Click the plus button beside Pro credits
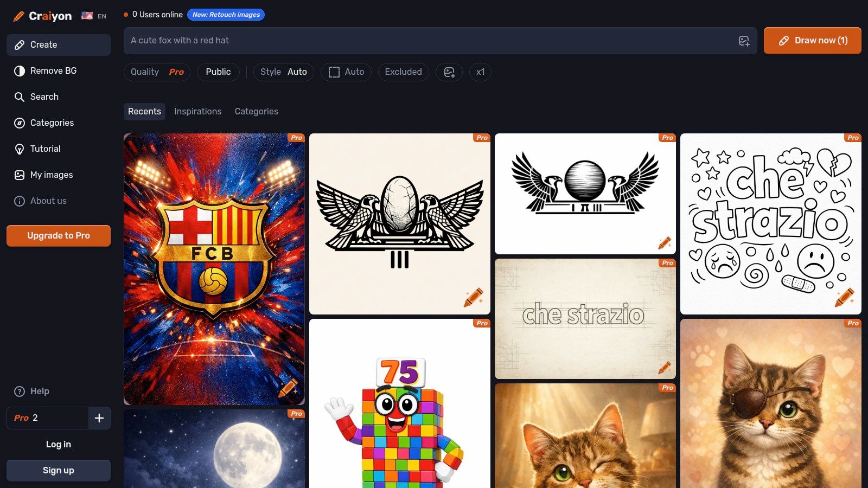868x488 pixels. pos(99,418)
